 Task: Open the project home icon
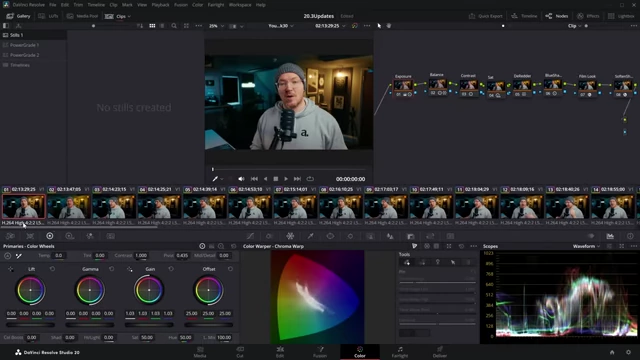[x=612, y=352]
